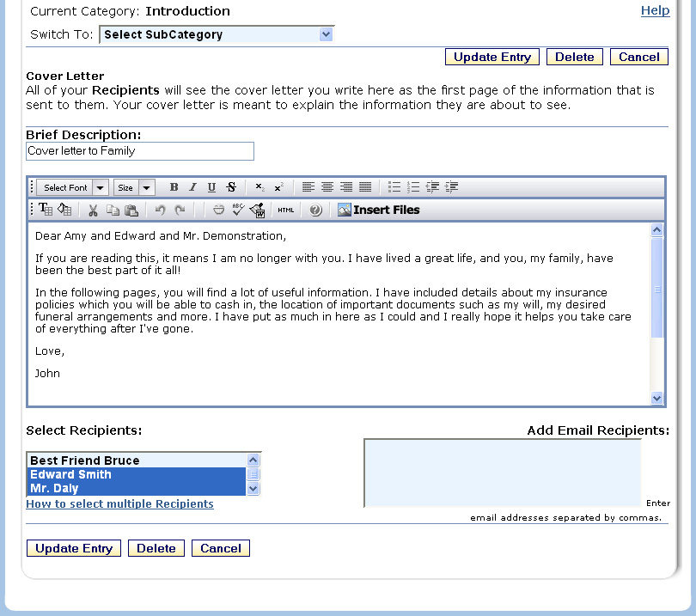The image size is (696, 616).
Task: Apply strikethrough formatting
Action: click(231, 187)
